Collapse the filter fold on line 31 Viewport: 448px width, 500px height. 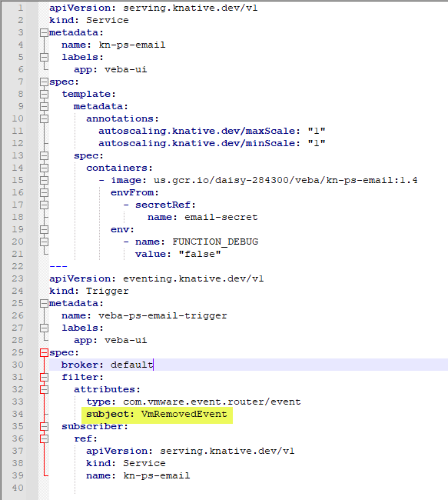click(x=45, y=377)
